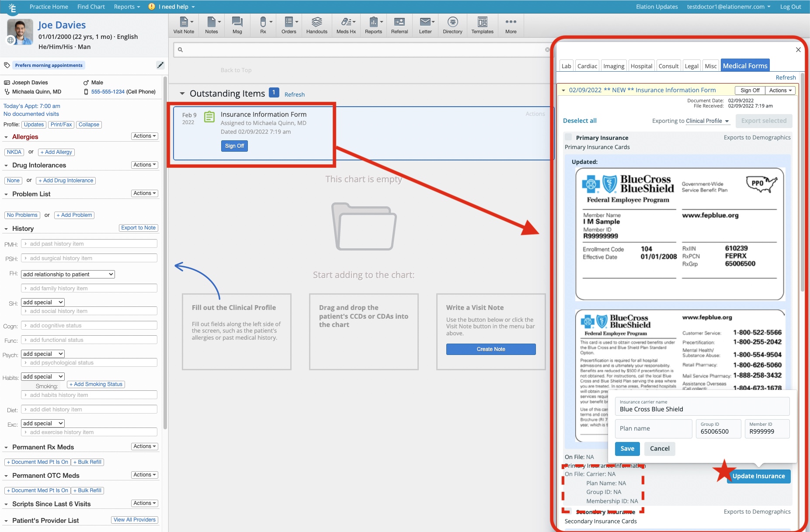Screen dimensions: 810x532
Task: Click the Deselect all link
Action: point(580,121)
